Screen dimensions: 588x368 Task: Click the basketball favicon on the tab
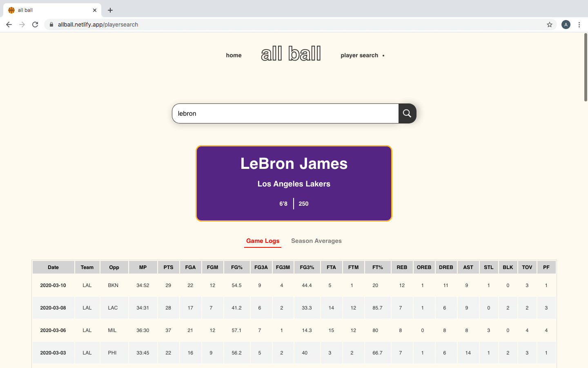point(11,10)
